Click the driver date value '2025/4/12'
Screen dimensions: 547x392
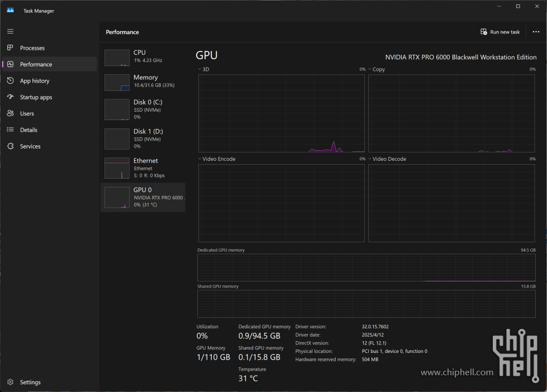tap(373, 335)
